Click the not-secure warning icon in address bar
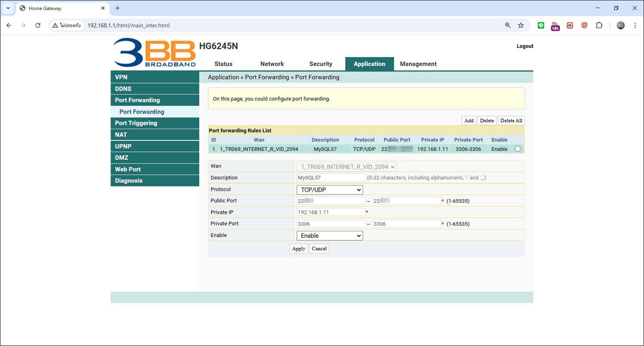 click(55, 25)
